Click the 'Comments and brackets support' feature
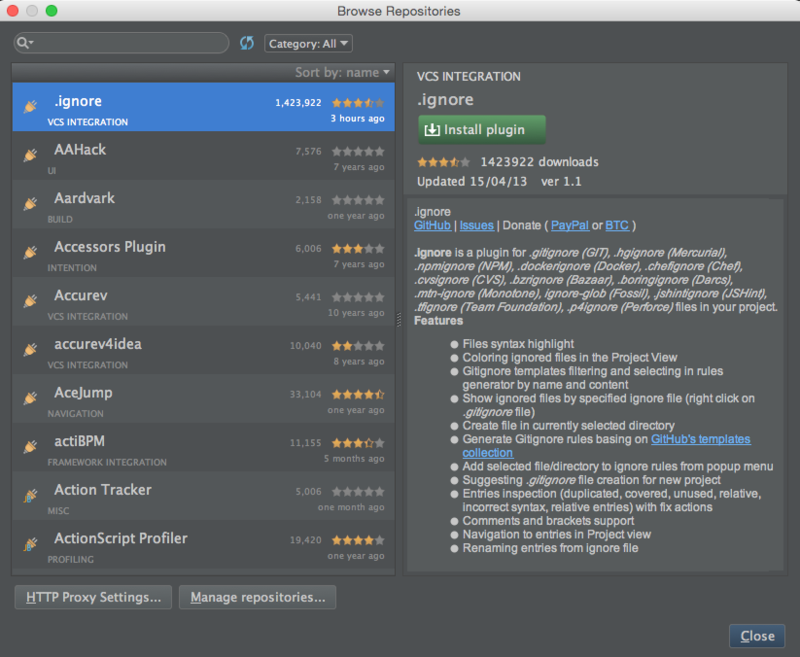Image resolution: width=800 pixels, height=657 pixels. 548,521
